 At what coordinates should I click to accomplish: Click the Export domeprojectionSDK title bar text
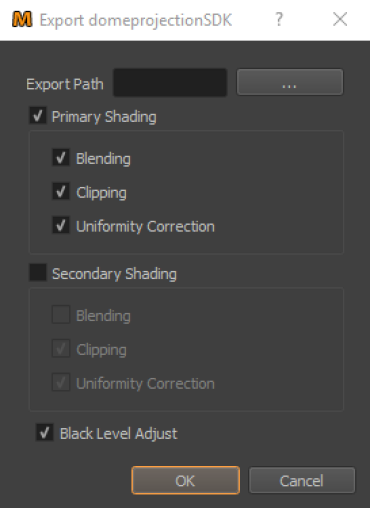(x=136, y=20)
